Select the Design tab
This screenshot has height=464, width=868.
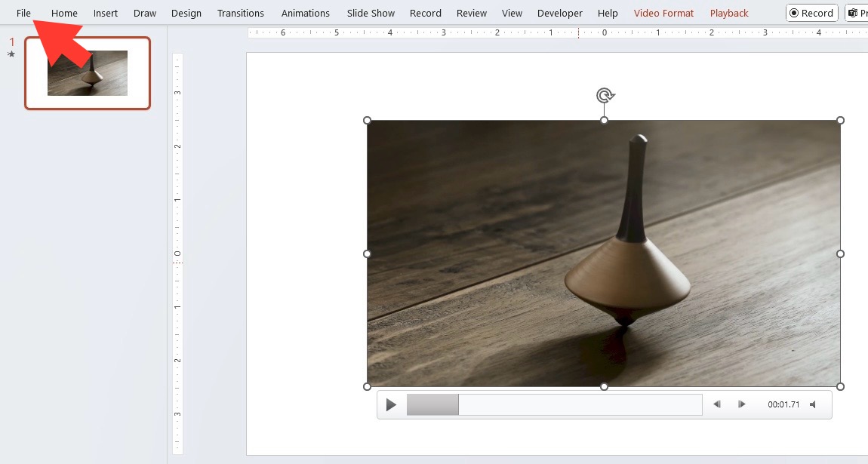click(x=186, y=13)
